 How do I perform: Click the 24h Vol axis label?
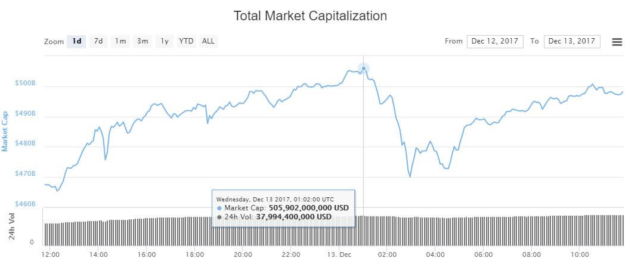[12, 226]
